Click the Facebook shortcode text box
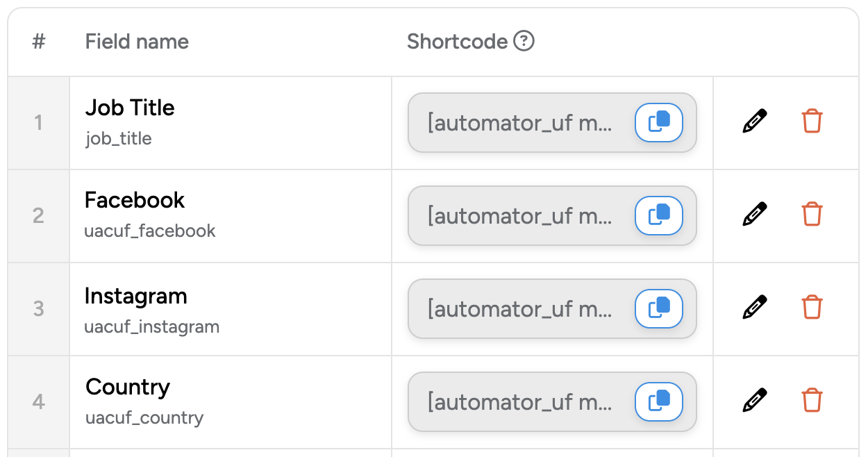Screen dimensions: 868x457 (519, 216)
